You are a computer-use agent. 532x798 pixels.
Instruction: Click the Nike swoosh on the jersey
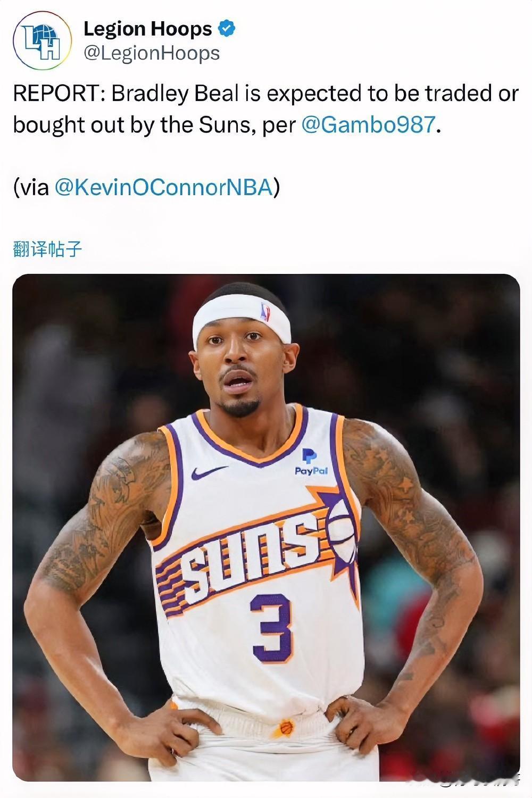click(209, 472)
